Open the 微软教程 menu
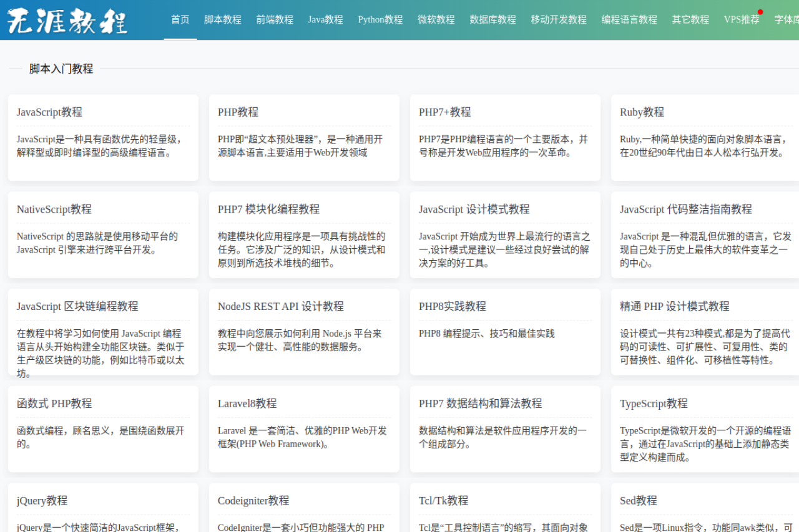This screenshot has height=532, width=799. coord(436,19)
